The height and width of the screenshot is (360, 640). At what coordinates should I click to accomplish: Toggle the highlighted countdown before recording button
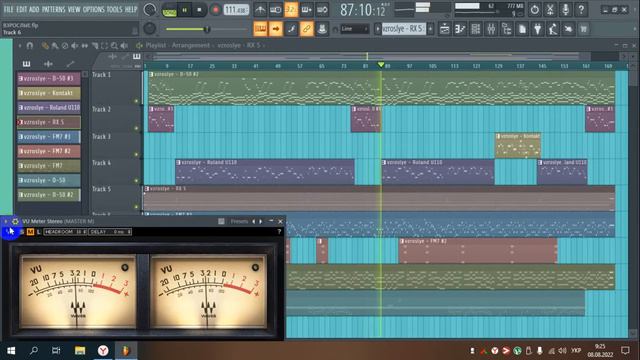pos(291,10)
